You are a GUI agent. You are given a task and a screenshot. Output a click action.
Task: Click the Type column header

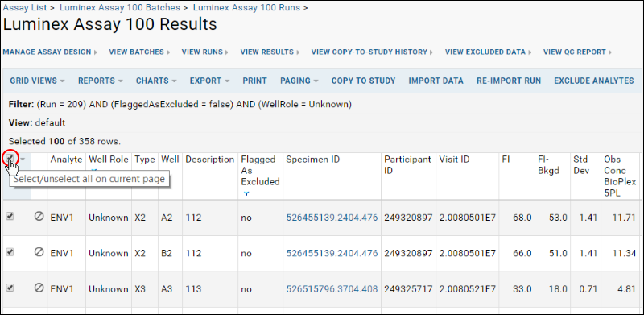click(145, 160)
